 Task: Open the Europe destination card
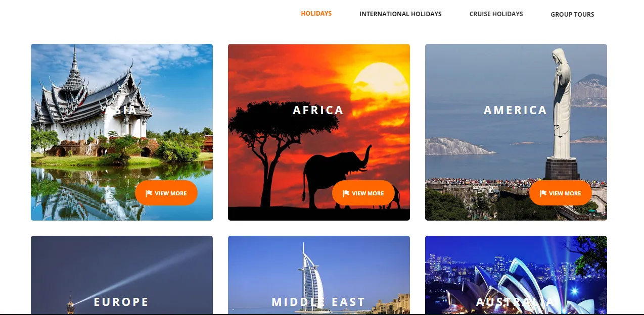122,275
